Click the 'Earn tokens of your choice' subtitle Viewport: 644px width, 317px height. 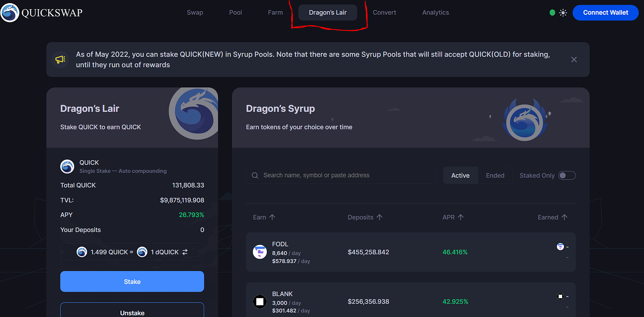(x=299, y=127)
